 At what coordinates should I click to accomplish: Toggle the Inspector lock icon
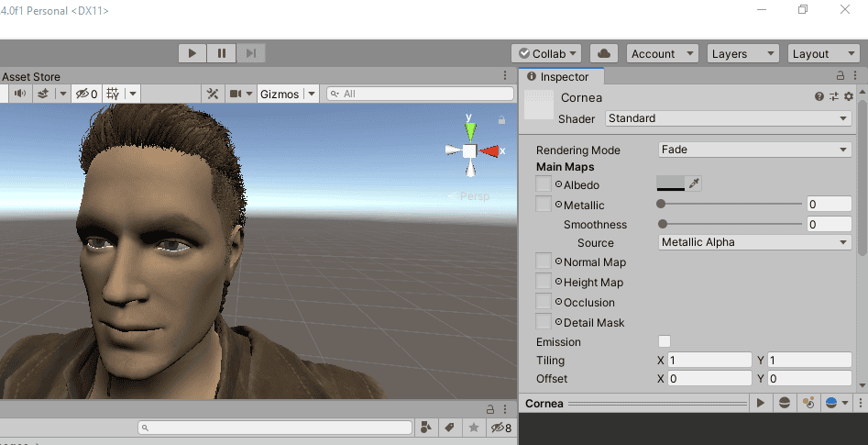(x=841, y=75)
